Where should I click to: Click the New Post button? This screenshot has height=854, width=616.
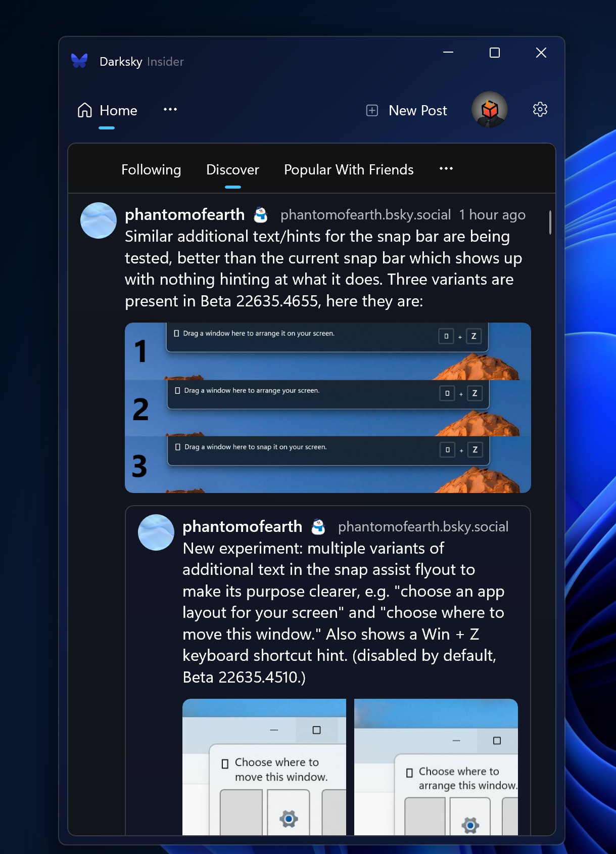pyautogui.click(x=407, y=110)
